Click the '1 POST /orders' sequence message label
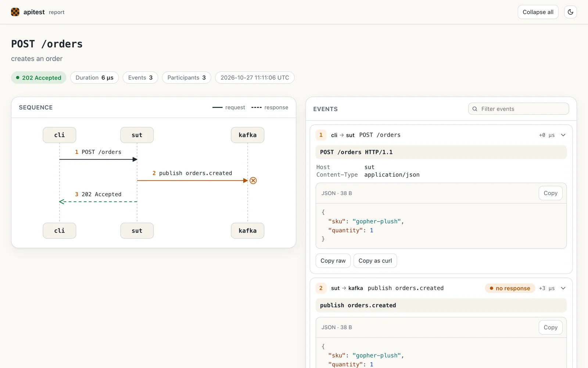This screenshot has width=588, height=368. 98,152
